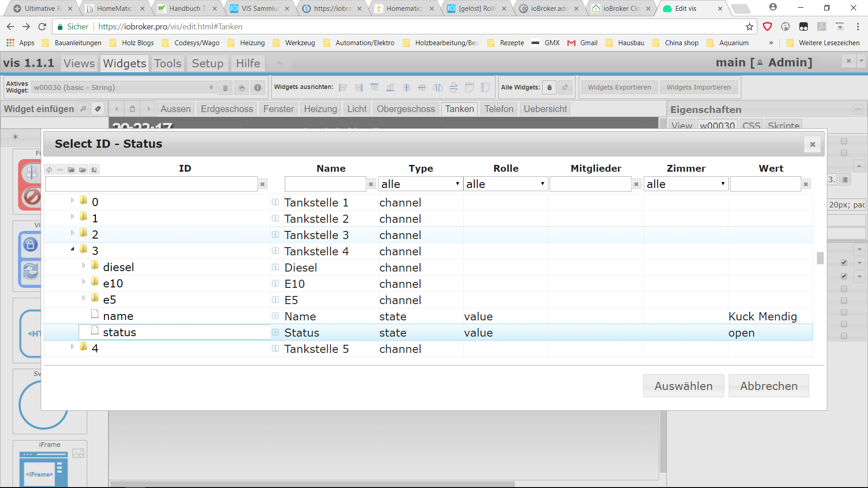868x488 pixels.
Task: Switch to the Tools menu tab
Action: tap(167, 63)
